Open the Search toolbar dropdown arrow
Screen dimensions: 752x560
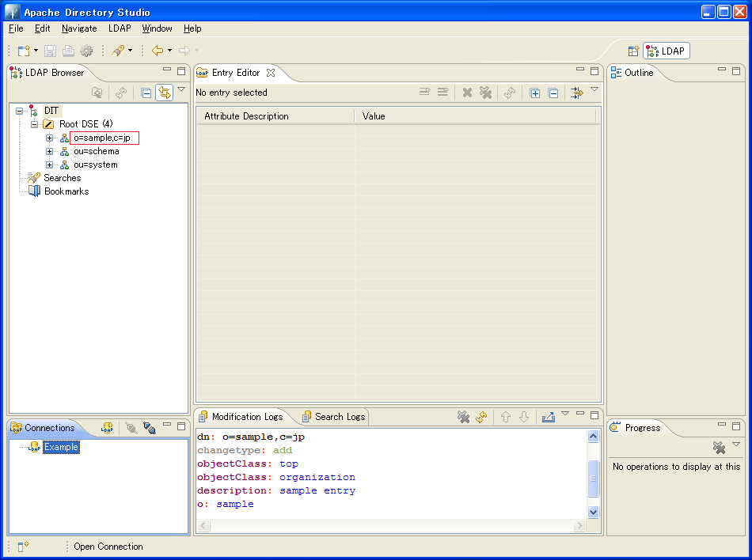pyautogui.click(x=130, y=51)
